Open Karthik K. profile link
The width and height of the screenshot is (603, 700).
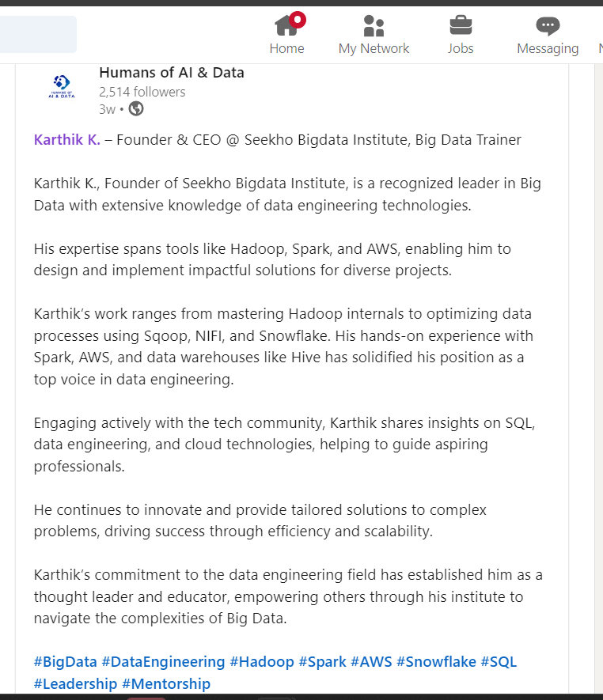coord(67,140)
